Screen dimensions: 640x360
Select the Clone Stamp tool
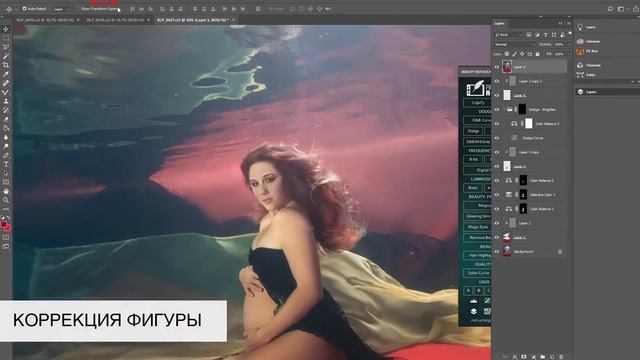pyautogui.click(x=6, y=101)
